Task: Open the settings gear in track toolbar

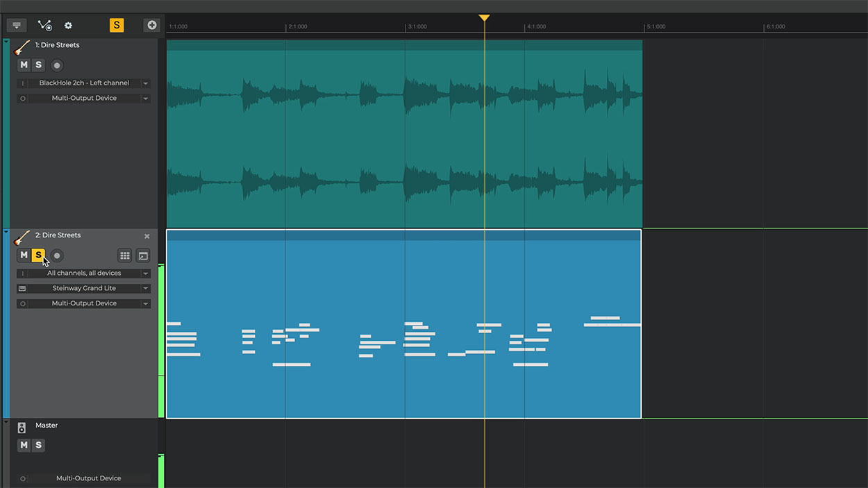Action: coord(68,26)
